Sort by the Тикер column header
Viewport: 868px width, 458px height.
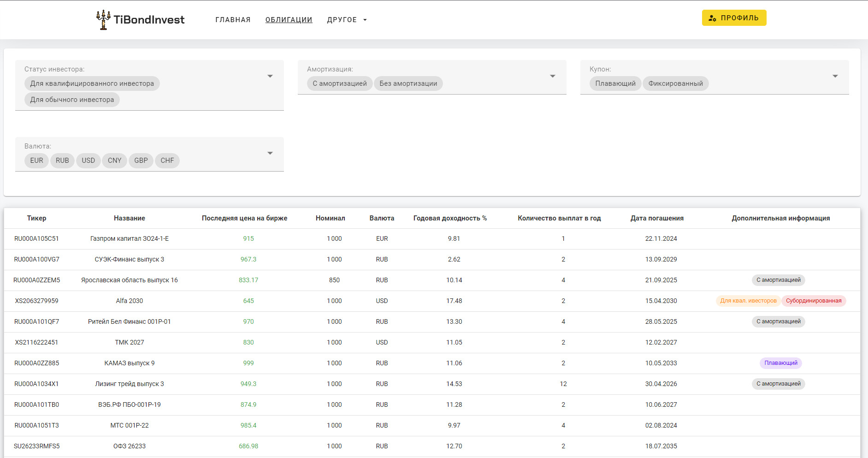click(36, 218)
